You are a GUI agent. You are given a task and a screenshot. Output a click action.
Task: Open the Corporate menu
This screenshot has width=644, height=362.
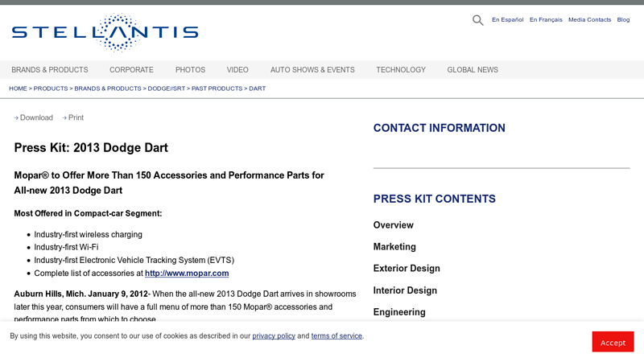[131, 70]
